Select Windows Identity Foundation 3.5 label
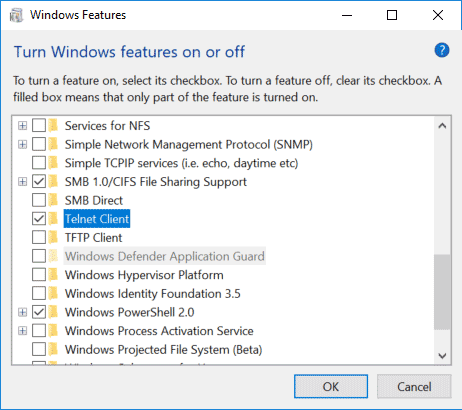This screenshot has width=462, height=410. point(153,294)
